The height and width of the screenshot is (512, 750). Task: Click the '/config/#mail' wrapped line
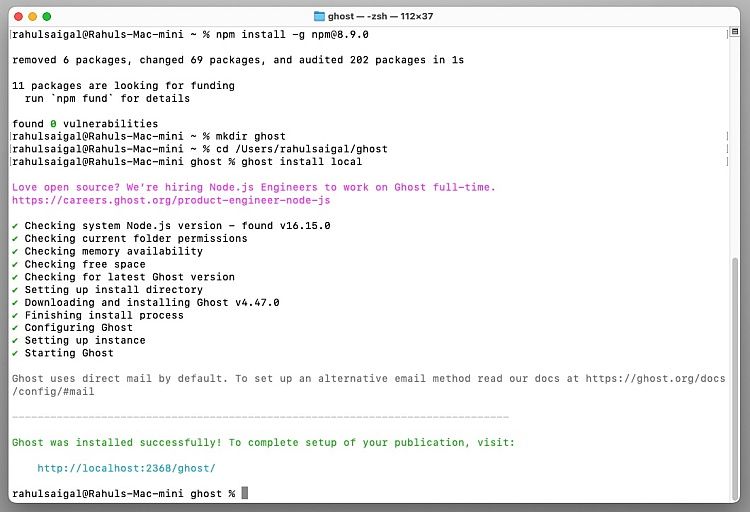click(53, 391)
